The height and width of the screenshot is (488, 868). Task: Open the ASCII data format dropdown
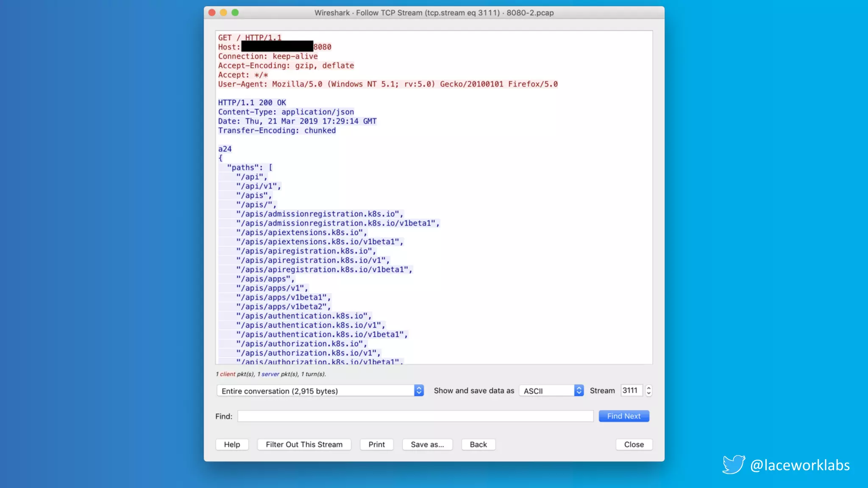(x=551, y=391)
